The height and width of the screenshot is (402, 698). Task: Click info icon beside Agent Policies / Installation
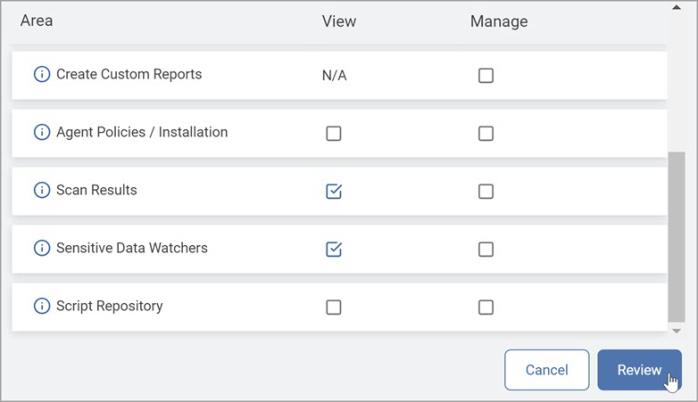pyautogui.click(x=42, y=133)
